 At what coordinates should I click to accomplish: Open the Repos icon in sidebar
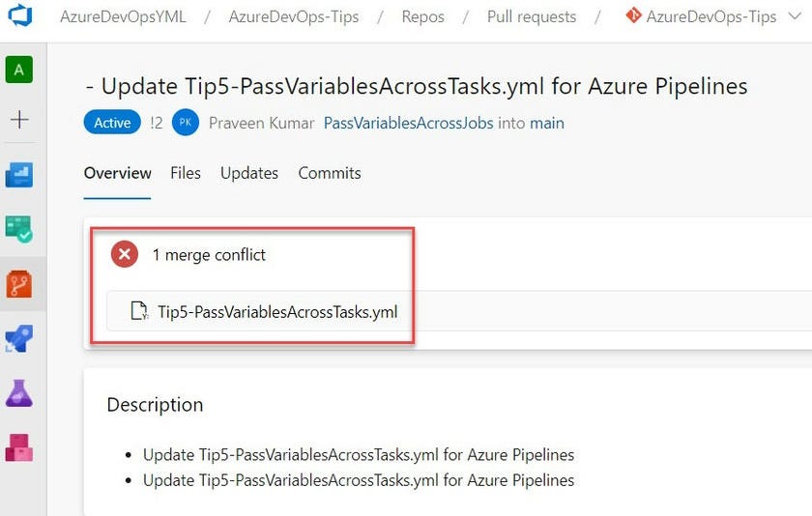pyautogui.click(x=19, y=284)
